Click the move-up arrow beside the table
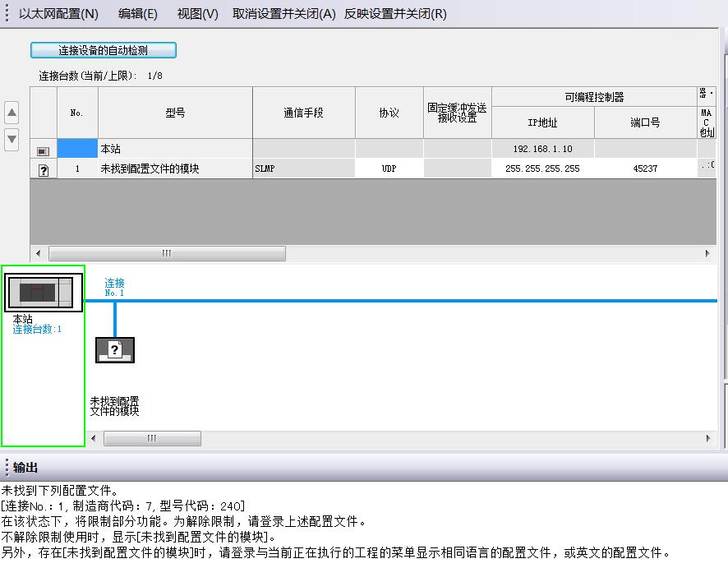 12,113
